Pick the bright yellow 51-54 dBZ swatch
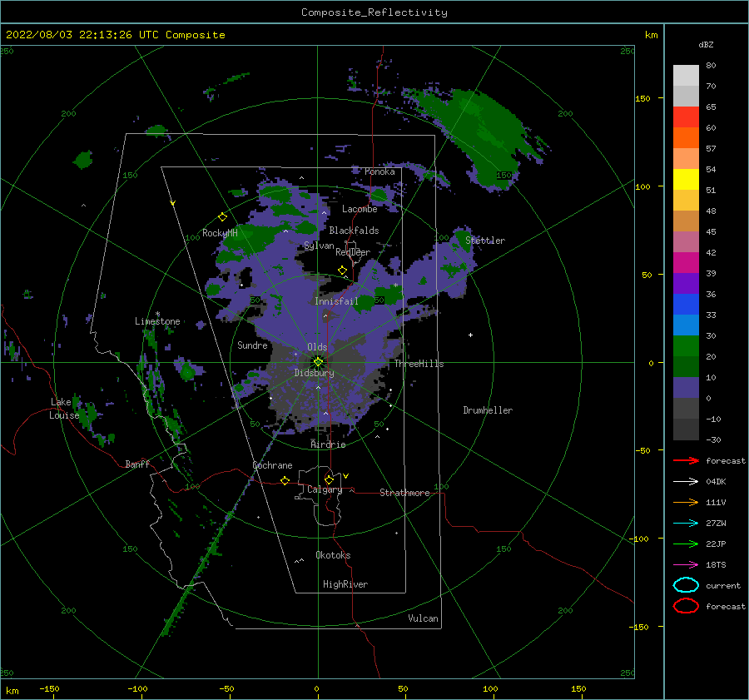The height and width of the screenshot is (700, 749). pos(686,179)
